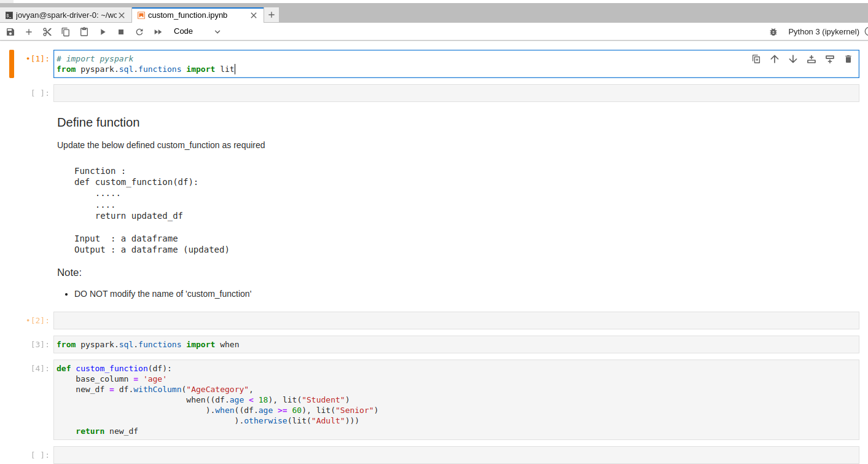Screen dimensions: 868x464
Task: Copy the selected cell from the toolbar
Action: click(65, 32)
